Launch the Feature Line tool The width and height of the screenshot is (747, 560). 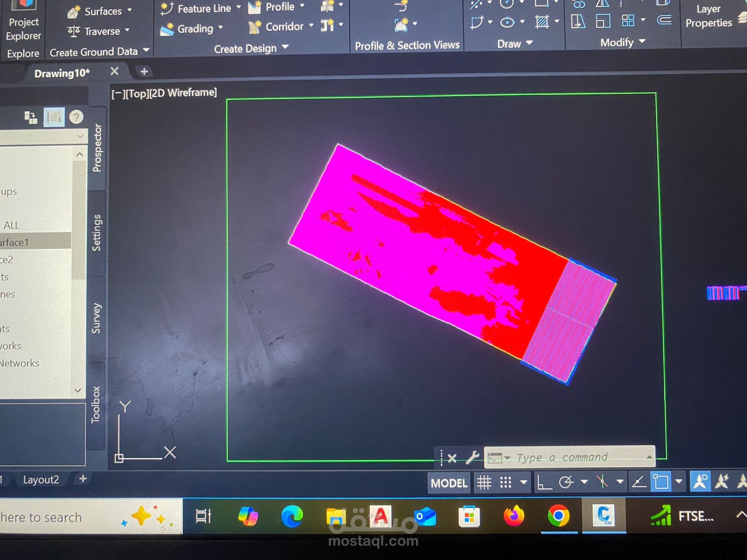tap(204, 8)
